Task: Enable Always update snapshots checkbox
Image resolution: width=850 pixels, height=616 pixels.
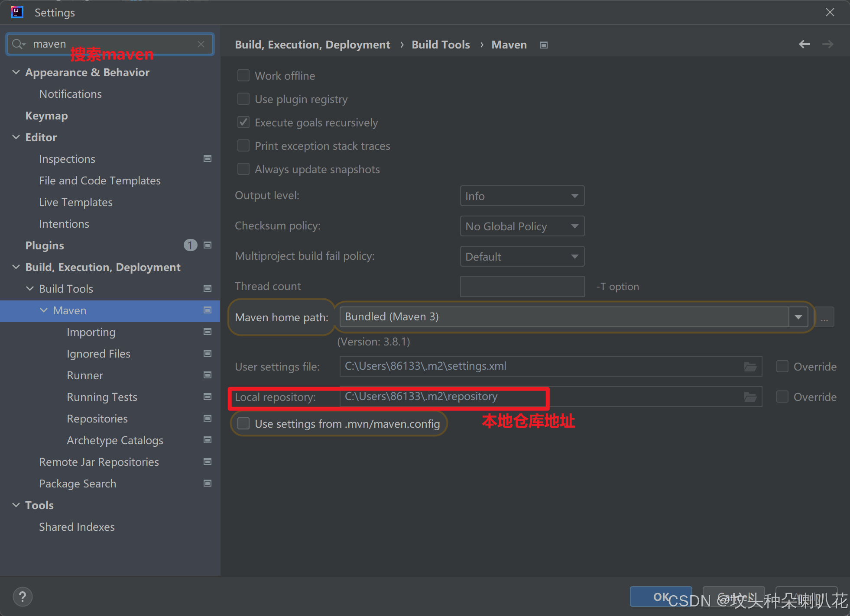Action: pyautogui.click(x=243, y=169)
